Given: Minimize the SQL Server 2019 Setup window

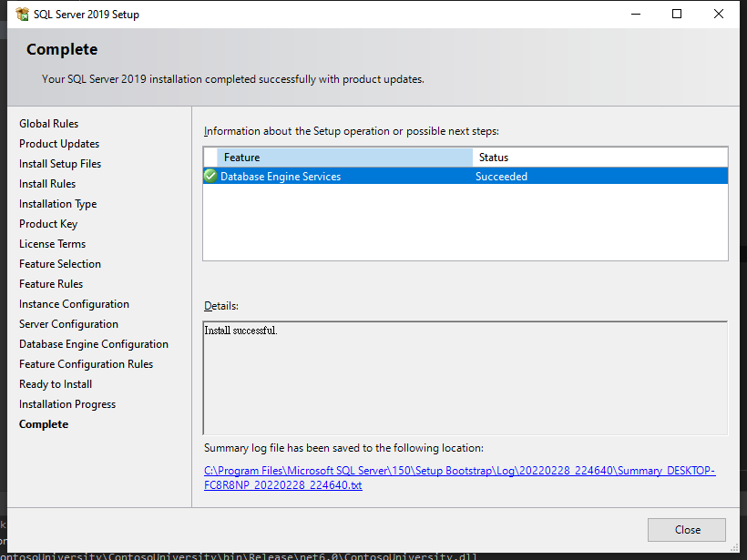Looking at the screenshot, I should (634, 15).
